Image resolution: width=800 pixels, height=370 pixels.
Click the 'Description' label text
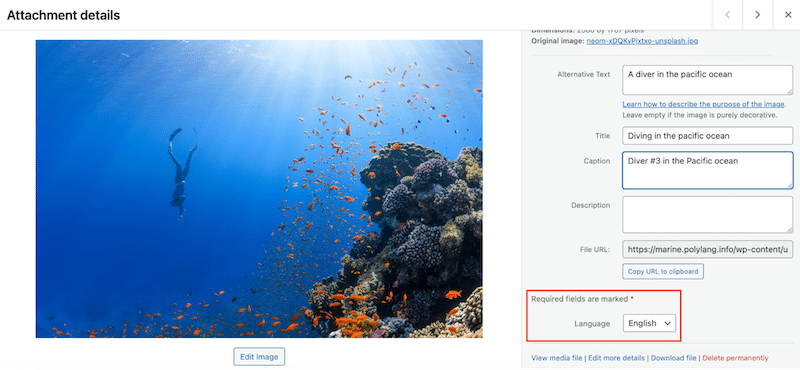point(590,205)
